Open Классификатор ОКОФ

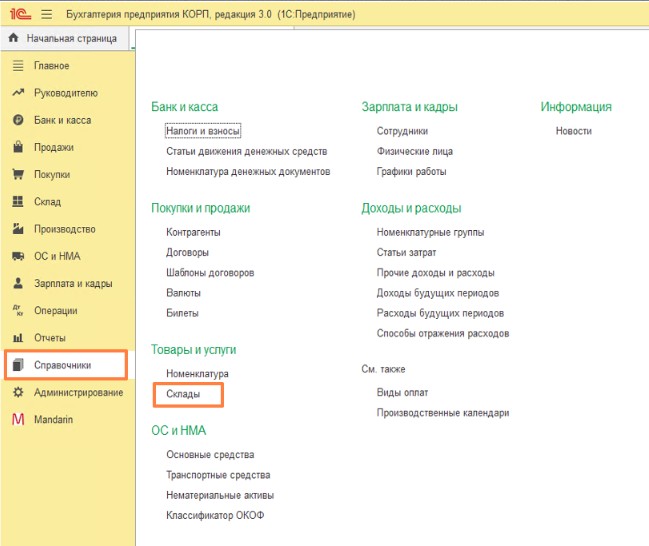pos(215,515)
